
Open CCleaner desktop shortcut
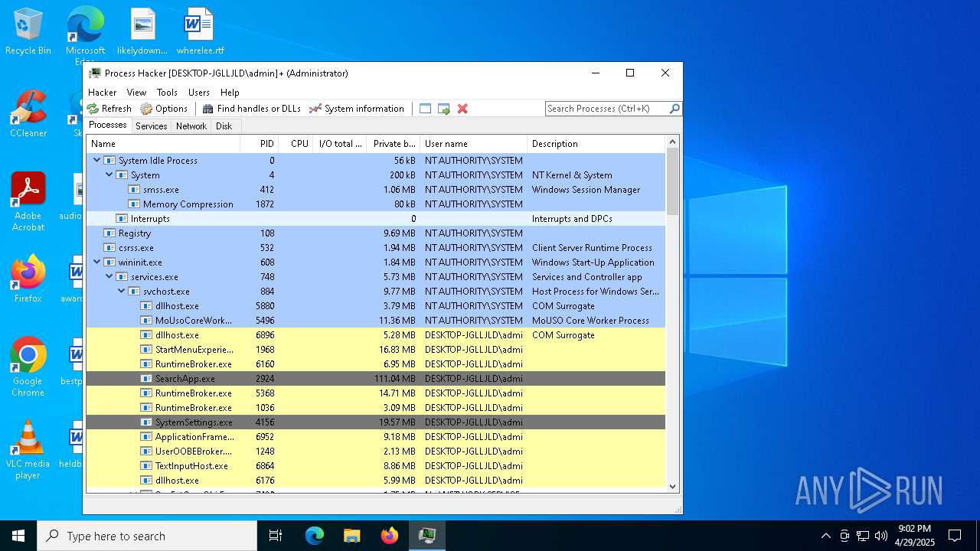click(28, 114)
